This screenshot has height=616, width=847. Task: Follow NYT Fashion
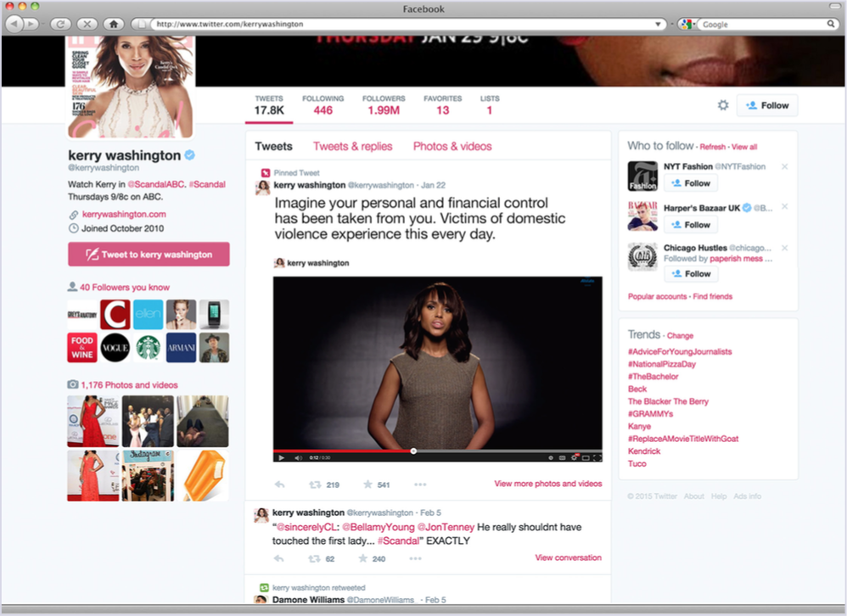point(691,183)
